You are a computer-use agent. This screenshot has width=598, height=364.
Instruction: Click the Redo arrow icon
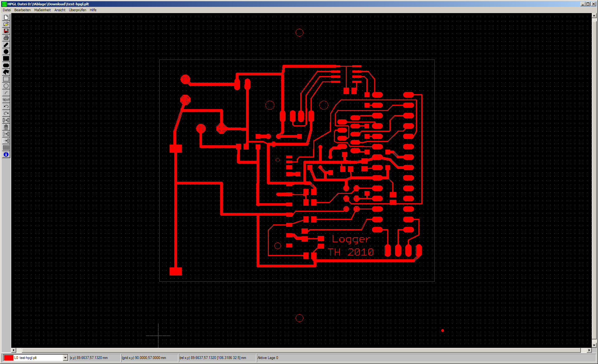[x=6, y=113]
